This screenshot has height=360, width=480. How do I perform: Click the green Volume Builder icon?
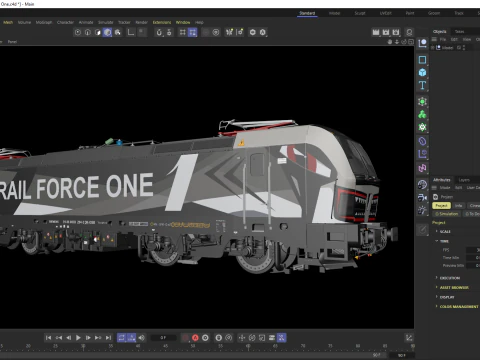[x=422, y=127]
